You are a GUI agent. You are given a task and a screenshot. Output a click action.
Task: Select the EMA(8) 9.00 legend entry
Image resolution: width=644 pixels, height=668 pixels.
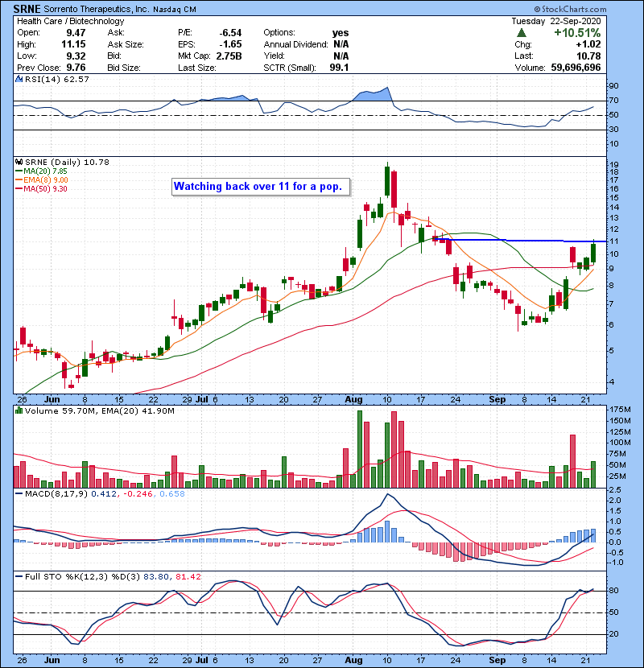pyautogui.click(x=41, y=180)
